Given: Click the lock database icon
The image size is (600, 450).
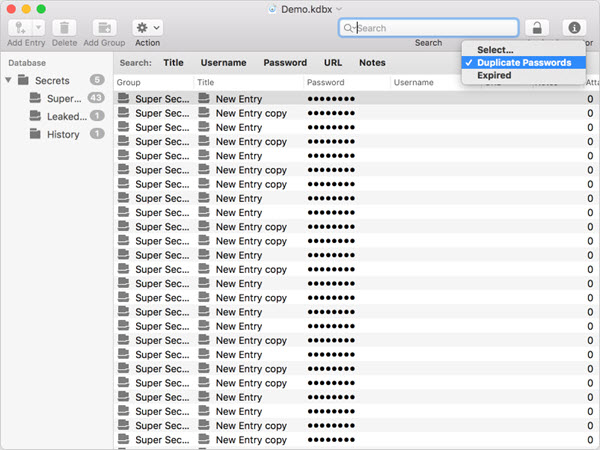Looking at the screenshot, I should (537, 28).
